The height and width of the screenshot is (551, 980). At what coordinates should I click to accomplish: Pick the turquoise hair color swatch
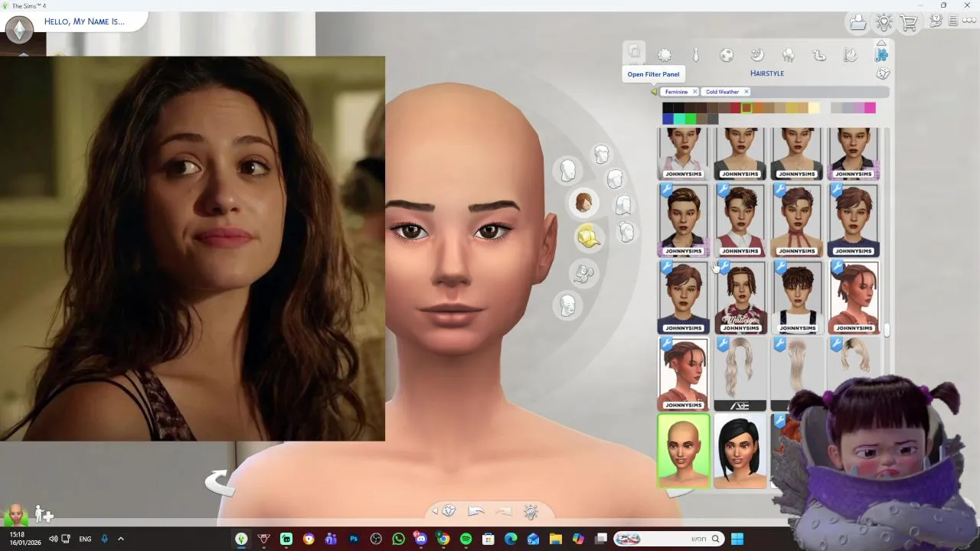pyautogui.click(x=679, y=119)
